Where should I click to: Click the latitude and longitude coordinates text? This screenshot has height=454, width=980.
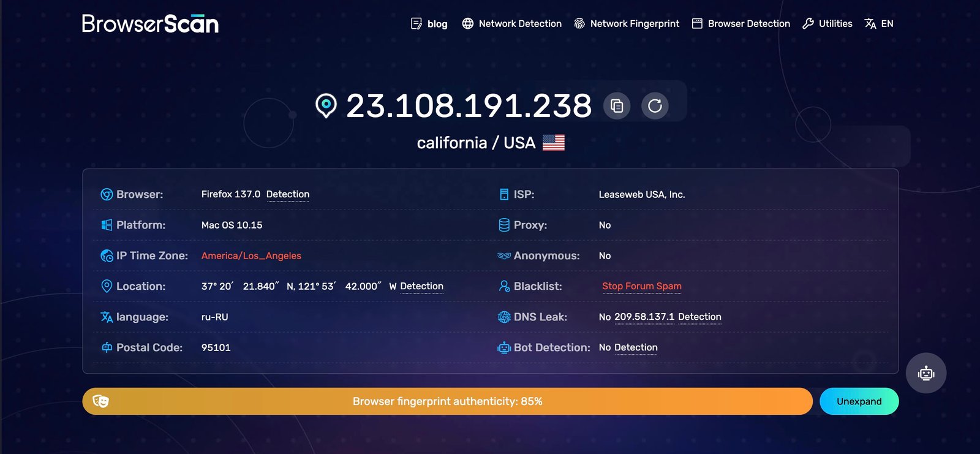pyautogui.click(x=299, y=286)
